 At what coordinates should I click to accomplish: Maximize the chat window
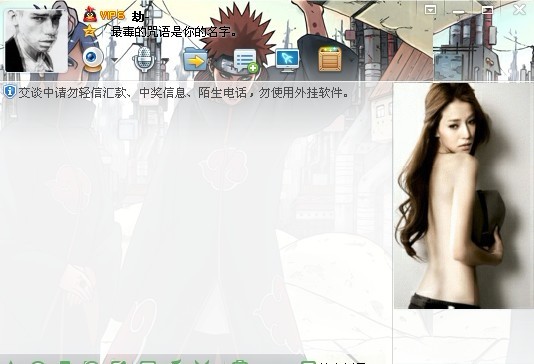(x=488, y=10)
